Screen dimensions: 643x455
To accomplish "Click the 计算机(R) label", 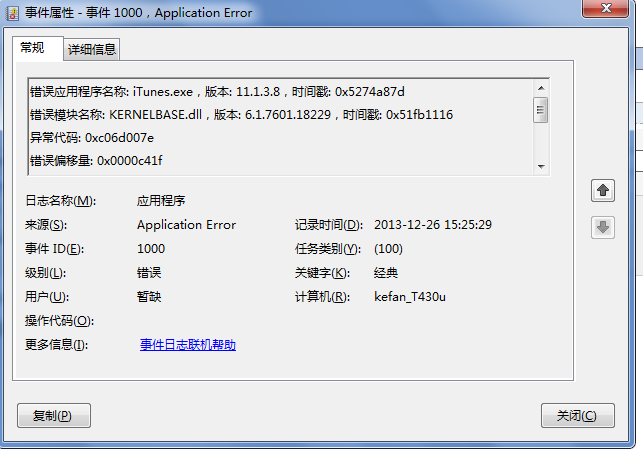I will pyautogui.click(x=322, y=297).
